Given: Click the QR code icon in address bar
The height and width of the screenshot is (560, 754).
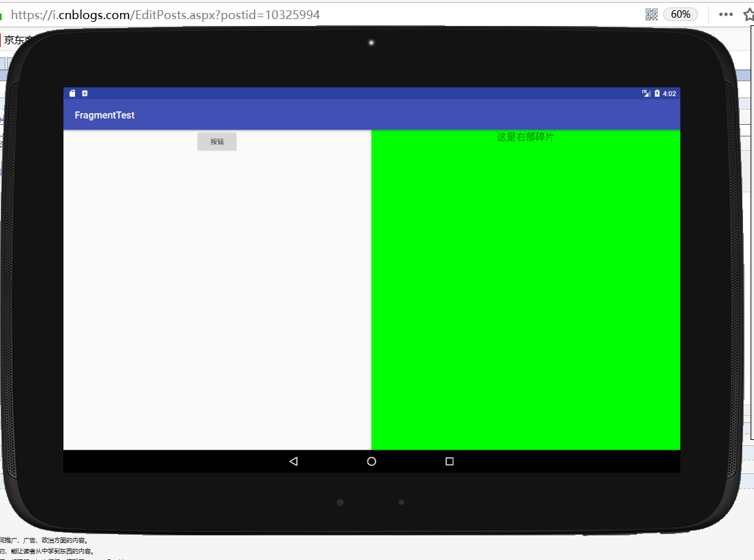Looking at the screenshot, I should click(x=651, y=14).
